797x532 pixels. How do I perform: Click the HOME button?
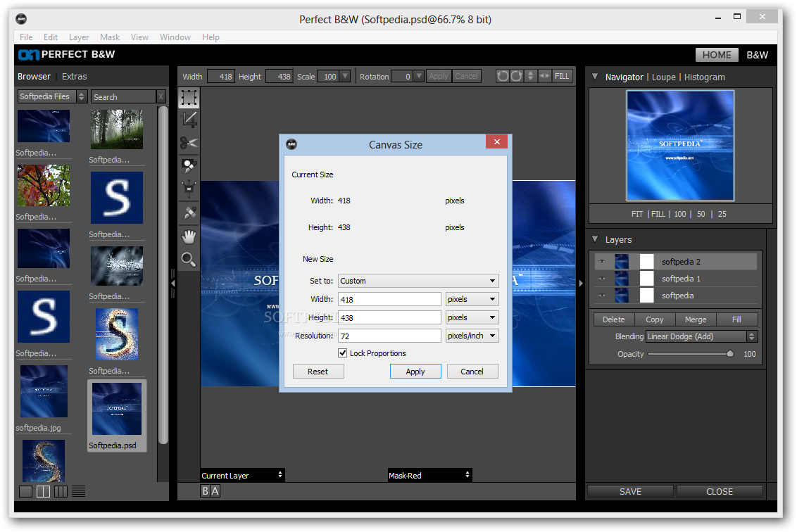pos(717,55)
